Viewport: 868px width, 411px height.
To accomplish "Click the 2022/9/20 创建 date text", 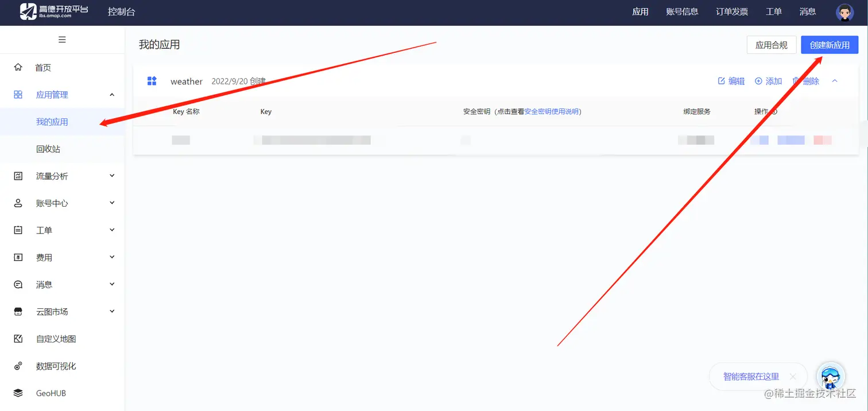I will [239, 81].
